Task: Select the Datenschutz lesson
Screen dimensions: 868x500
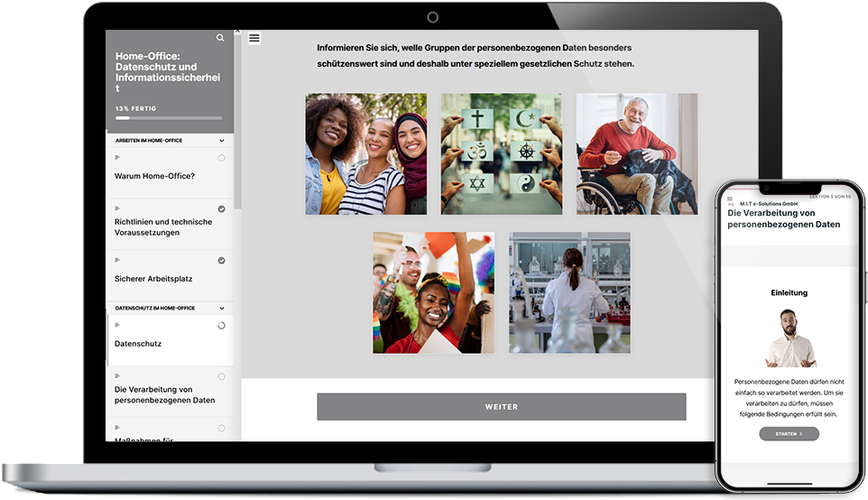Action: point(138,344)
